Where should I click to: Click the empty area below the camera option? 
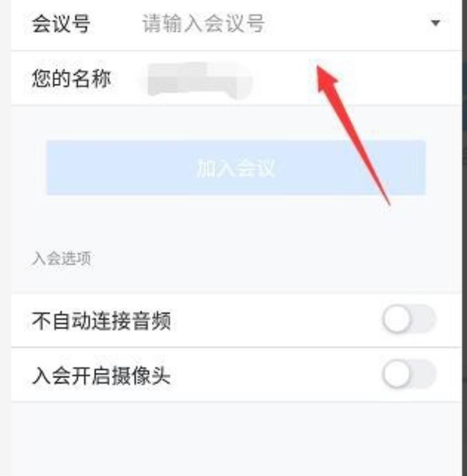click(x=236, y=439)
